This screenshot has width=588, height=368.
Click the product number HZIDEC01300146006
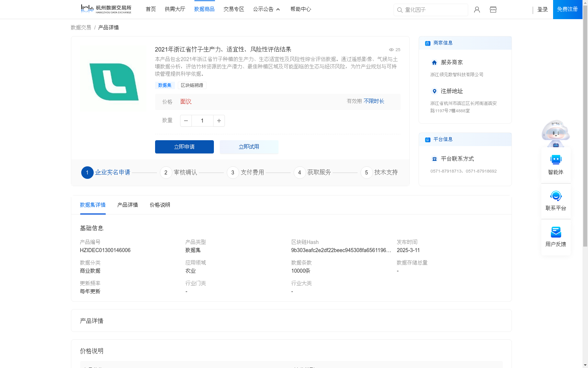105,250
